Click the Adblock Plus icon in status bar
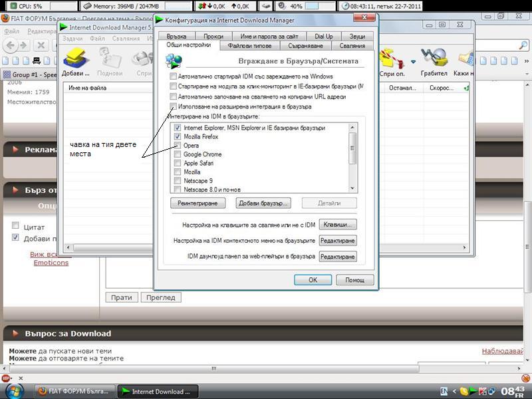This screenshot has width=532, height=399. [5, 378]
